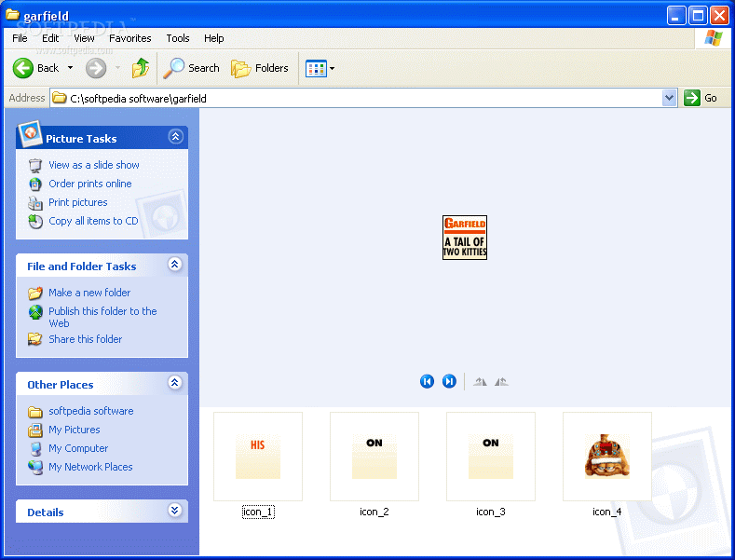Viewport: 735px width, 560px height.
Task: Click Publish this folder to the Web
Action: [102, 317]
